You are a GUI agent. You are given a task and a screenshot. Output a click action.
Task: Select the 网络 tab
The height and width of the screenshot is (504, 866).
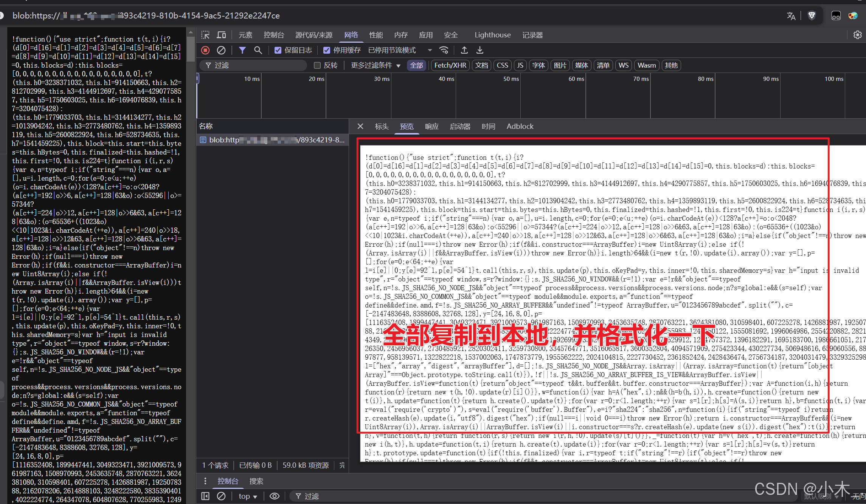[351, 35]
